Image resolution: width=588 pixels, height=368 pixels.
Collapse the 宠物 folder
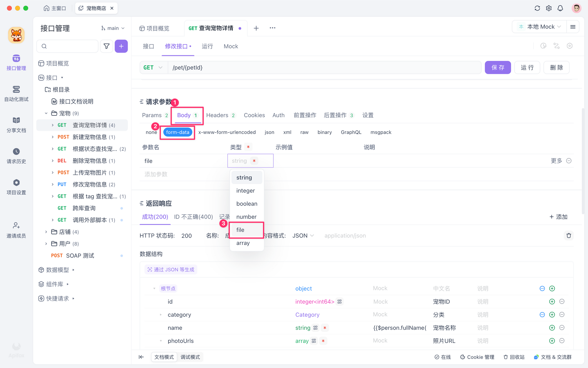46,113
